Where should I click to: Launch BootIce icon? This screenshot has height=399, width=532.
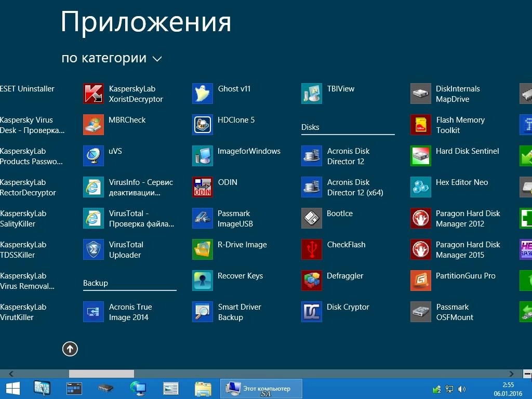[x=312, y=219]
